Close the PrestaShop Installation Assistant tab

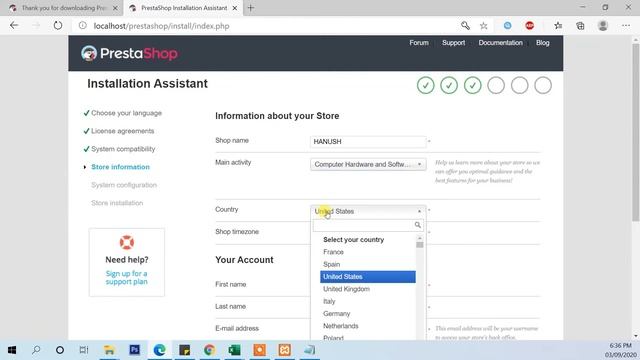(235, 8)
